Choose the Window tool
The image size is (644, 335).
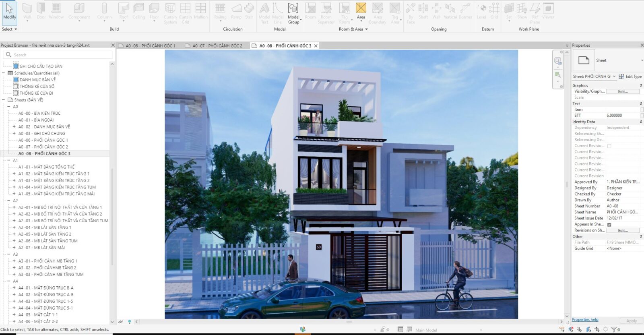56,11
